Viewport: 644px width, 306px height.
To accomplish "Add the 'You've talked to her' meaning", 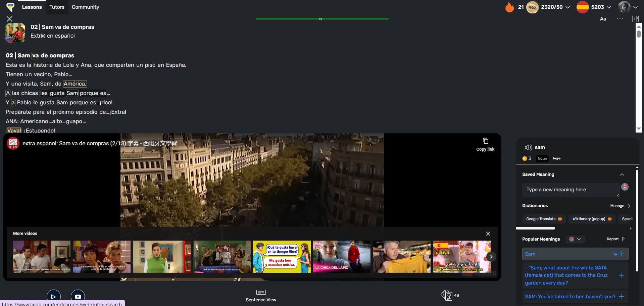I will 621,297.
